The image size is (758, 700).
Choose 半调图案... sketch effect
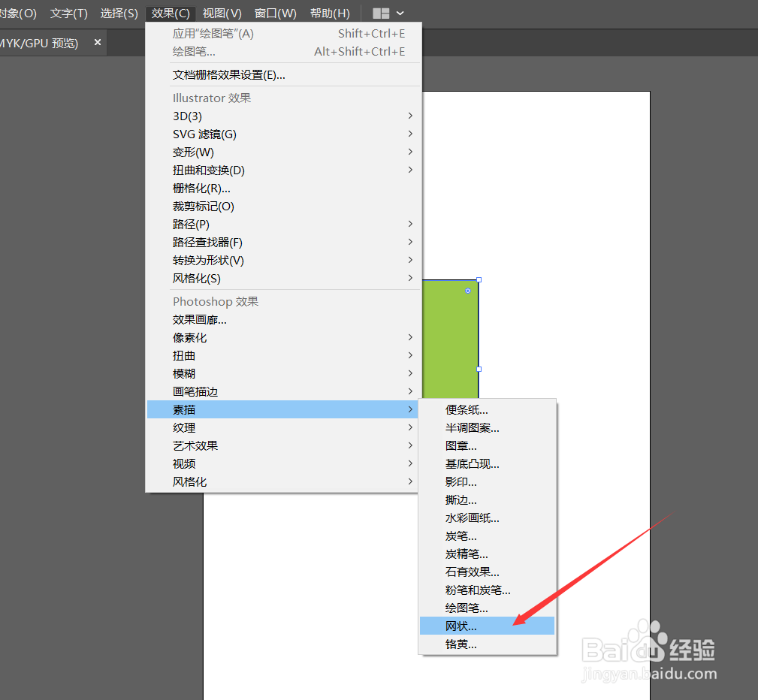click(x=488, y=428)
